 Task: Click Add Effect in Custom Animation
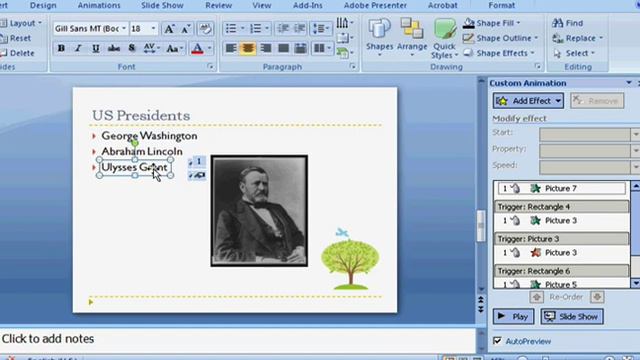point(528,101)
